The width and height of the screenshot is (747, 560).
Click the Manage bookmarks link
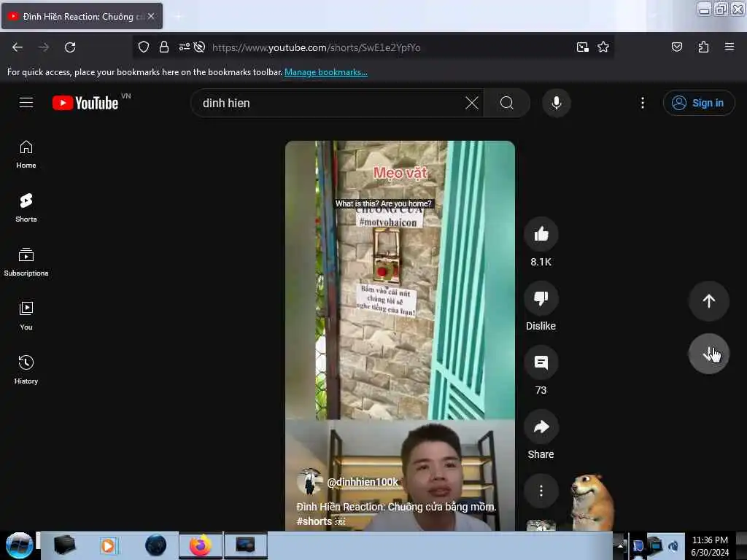[x=326, y=72]
